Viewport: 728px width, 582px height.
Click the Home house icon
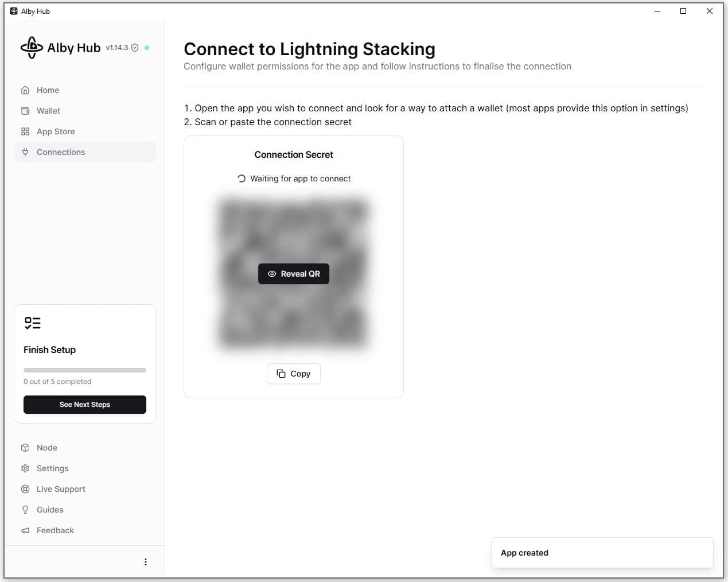point(25,90)
